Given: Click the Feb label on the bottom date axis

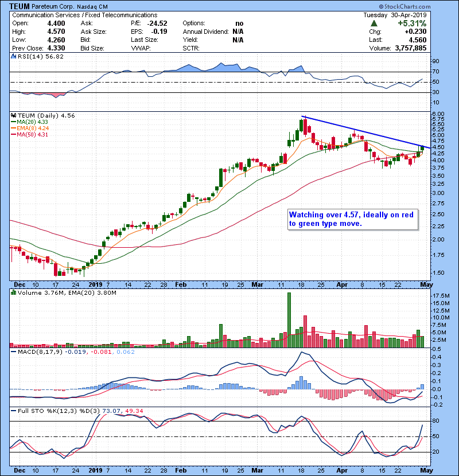Looking at the screenshot, I should [x=181, y=470].
